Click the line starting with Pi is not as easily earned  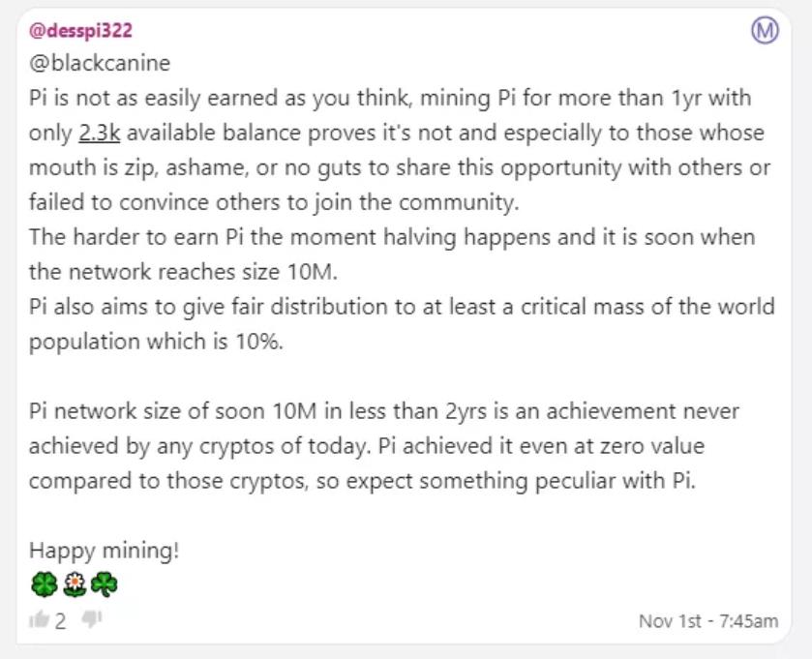tap(390, 98)
